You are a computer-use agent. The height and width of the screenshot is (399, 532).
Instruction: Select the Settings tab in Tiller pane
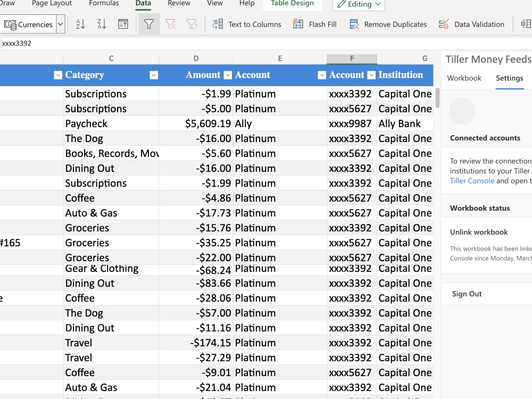tap(509, 78)
